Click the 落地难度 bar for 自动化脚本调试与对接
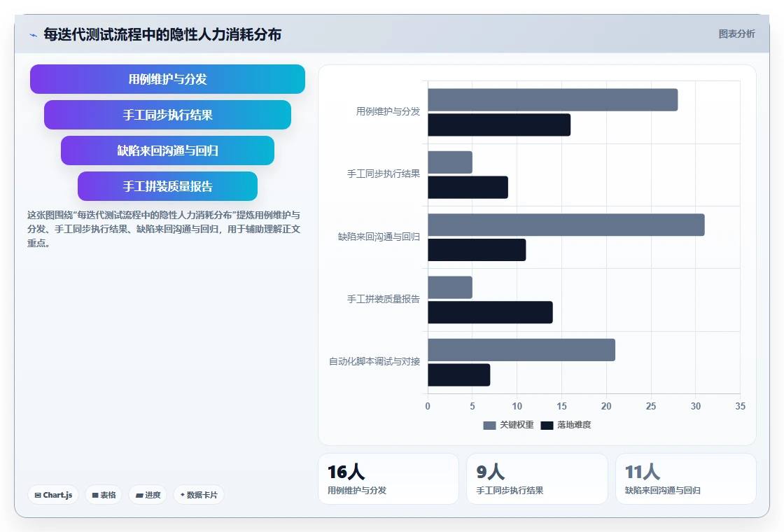784x532 pixels. point(459,375)
